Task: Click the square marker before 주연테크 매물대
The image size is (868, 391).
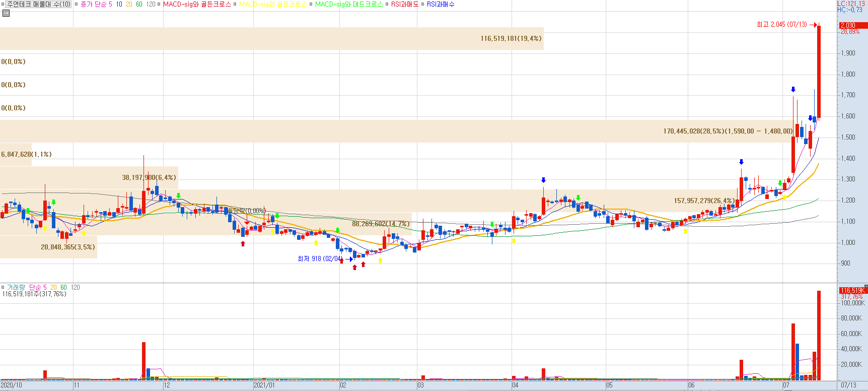Action: click(x=3, y=4)
